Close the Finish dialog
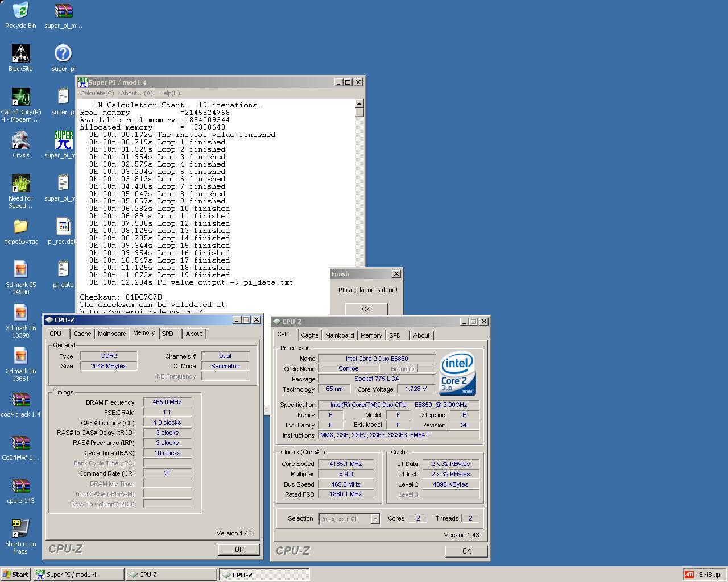Image resolution: width=728 pixels, height=582 pixels. pos(396,274)
